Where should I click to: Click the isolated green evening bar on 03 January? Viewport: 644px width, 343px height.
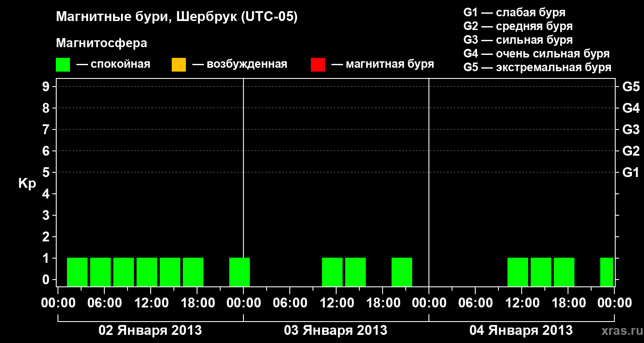tap(402, 272)
